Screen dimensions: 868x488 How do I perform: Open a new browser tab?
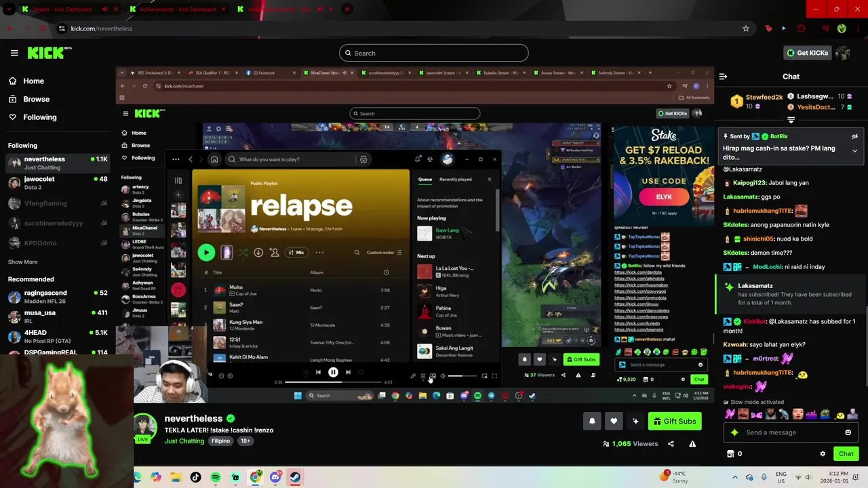pos(347,9)
